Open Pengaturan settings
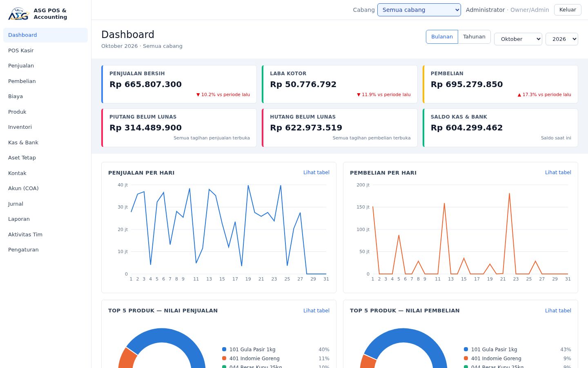 pos(45,250)
